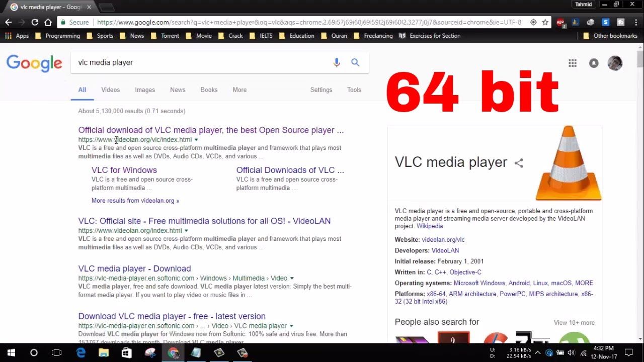Image resolution: width=644 pixels, height=362 pixels.
Task: Open the Google apps grid
Action: click(x=573, y=63)
